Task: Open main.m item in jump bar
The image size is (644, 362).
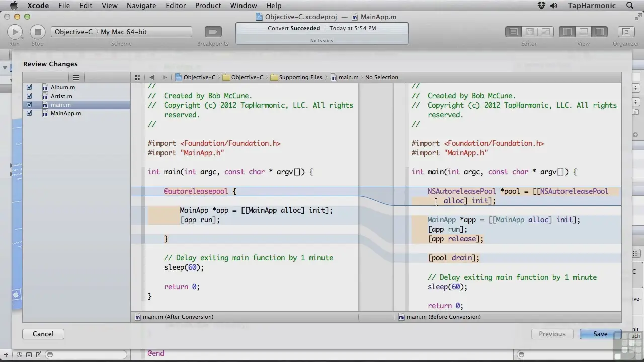Action: (344, 77)
